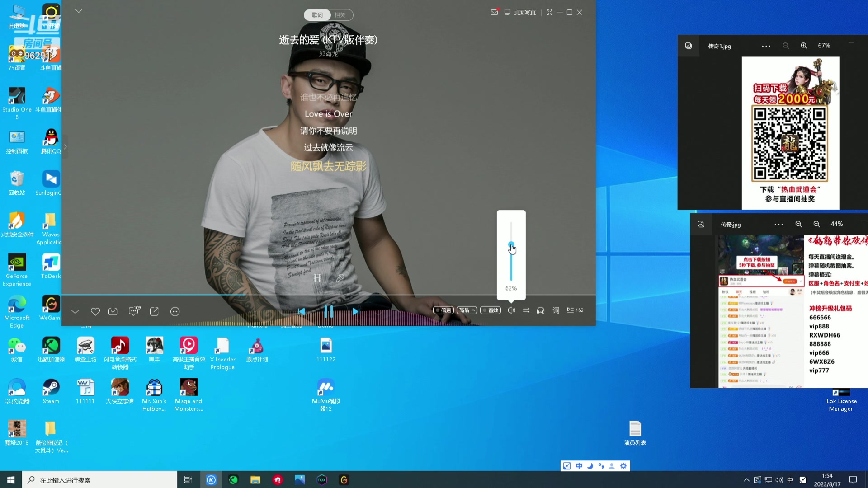868x488 pixels.
Task: Toggle the 倍速 playback speed switch
Action: tap(443, 310)
